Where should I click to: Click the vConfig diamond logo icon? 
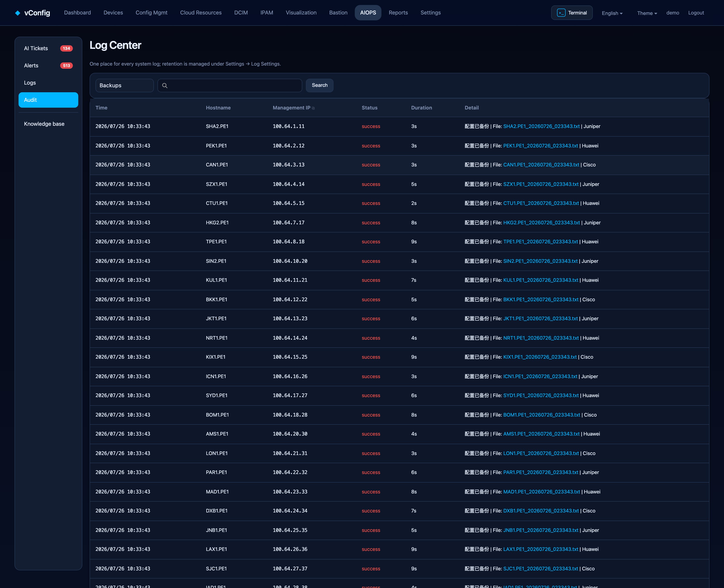coord(18,13)
